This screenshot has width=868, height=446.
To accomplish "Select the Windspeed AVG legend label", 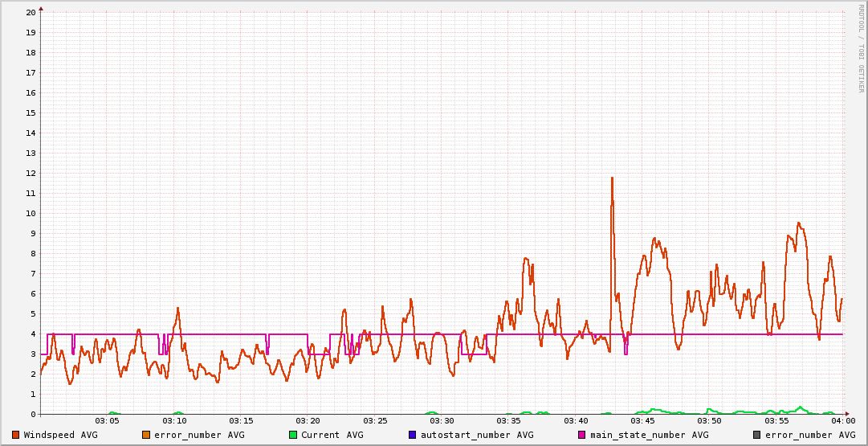I will click(60, 435).
